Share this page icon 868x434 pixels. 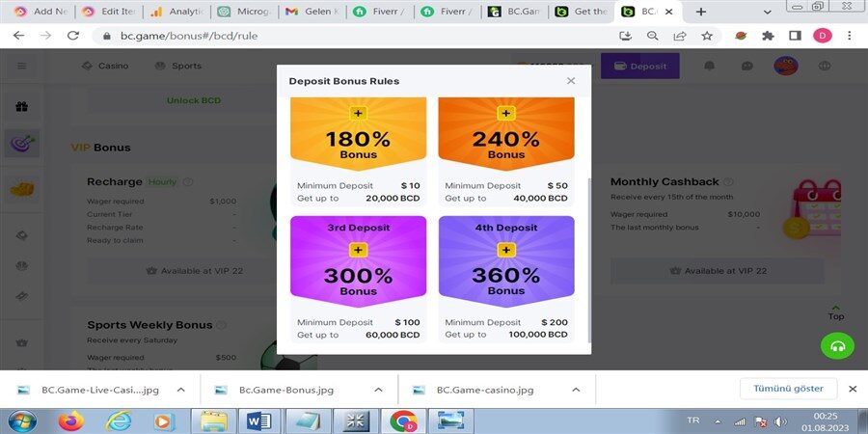click(x=680, y=36)
